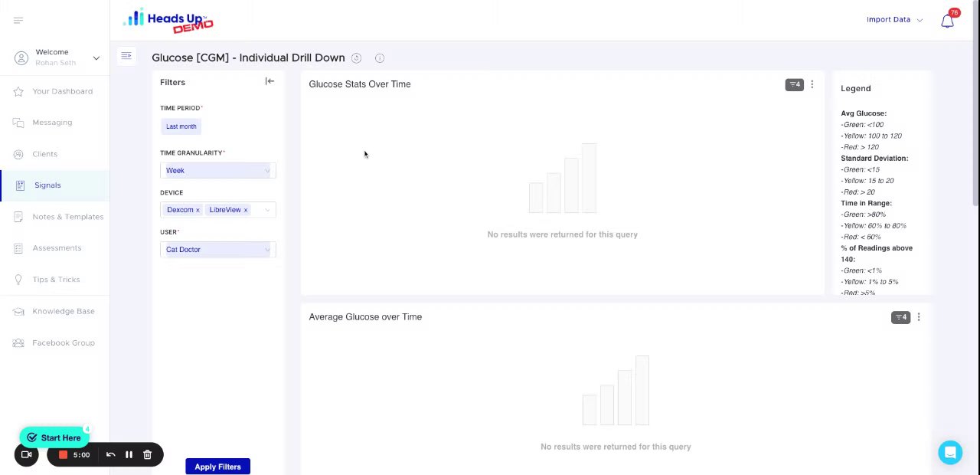Click the user avatar icon
This screenshot has width=980, height=475.
(21, 58)
